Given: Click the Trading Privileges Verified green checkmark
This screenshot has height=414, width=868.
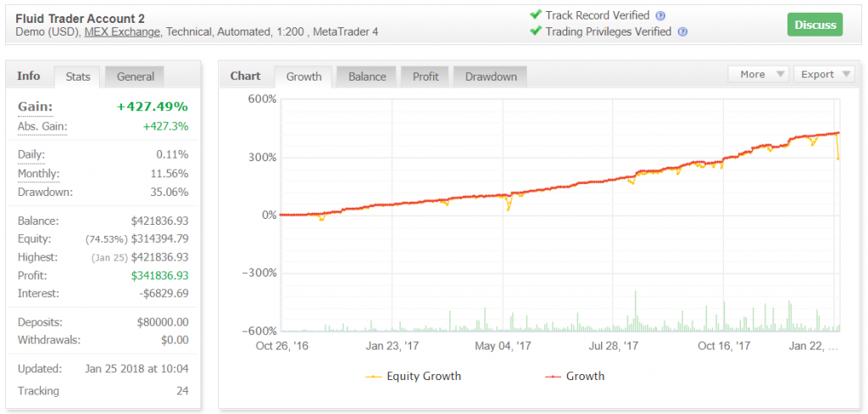Looking at the screenshot, I should pos(535,31).
